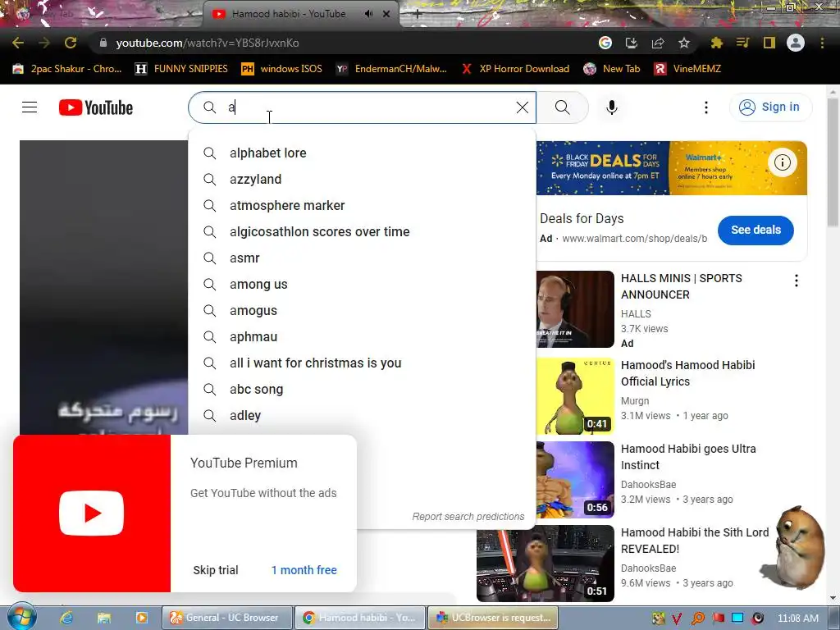The image size is (840, 630).
Task: Select suggestion 'azzyland'
Action: coord(362,180)
